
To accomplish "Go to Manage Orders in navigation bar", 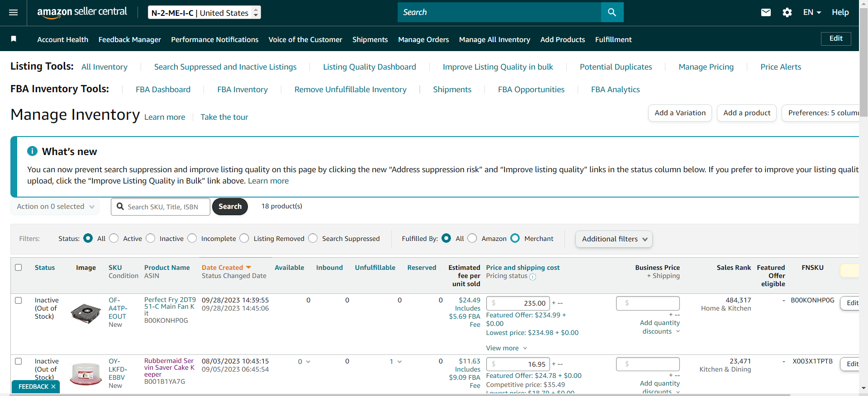I will click(423, 39).
